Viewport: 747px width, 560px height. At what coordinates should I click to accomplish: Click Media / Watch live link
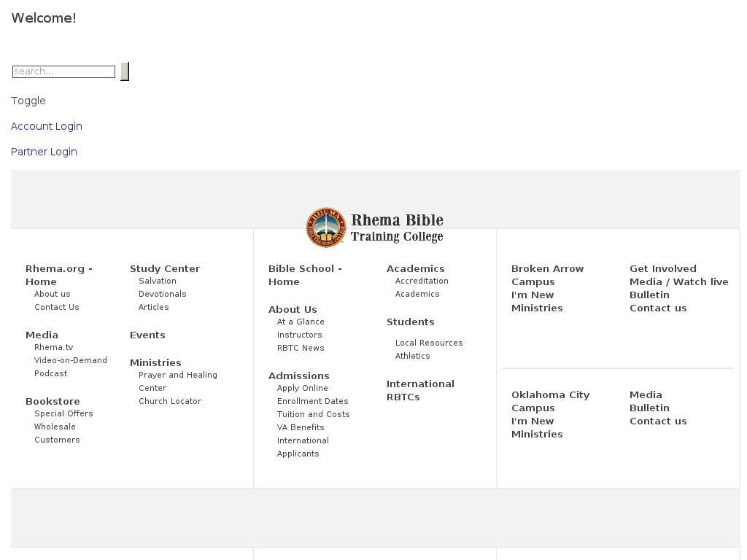tap(679, 281)
